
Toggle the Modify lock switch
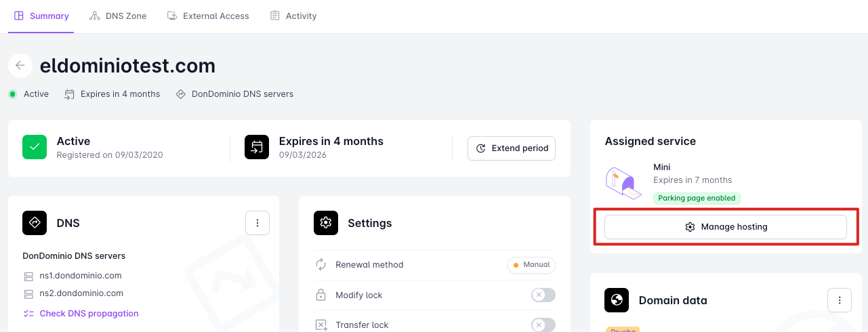click(x=543, y=295)
